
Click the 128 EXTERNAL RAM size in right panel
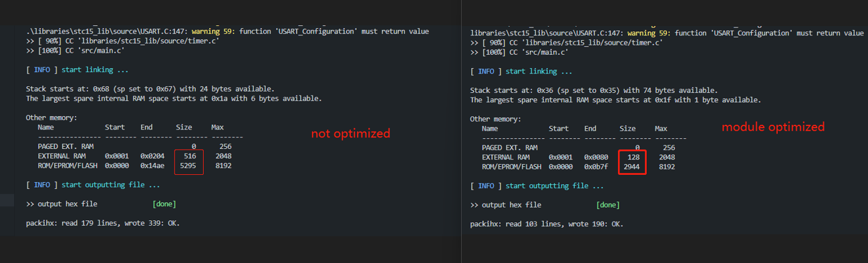633,157
